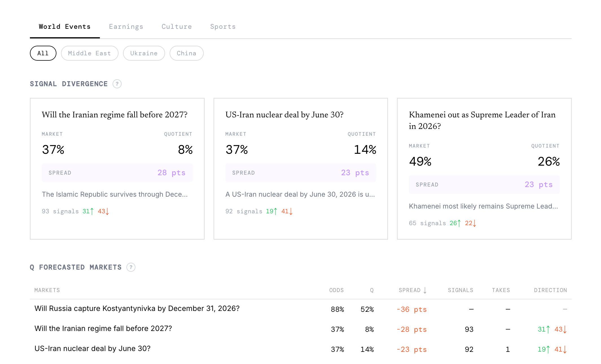Screen dimensions: 601x364
Task: Open the Culture tab
Action: 177,27
